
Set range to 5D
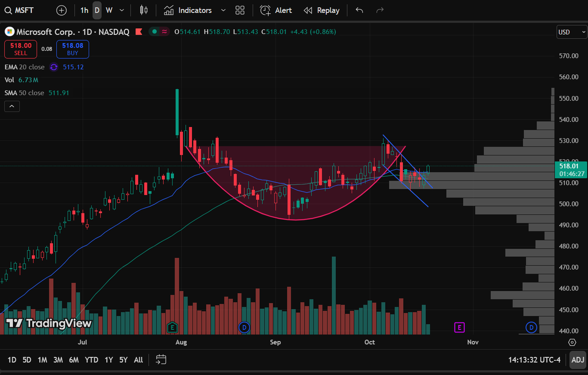pyautogui.click(x=27, y=360)
